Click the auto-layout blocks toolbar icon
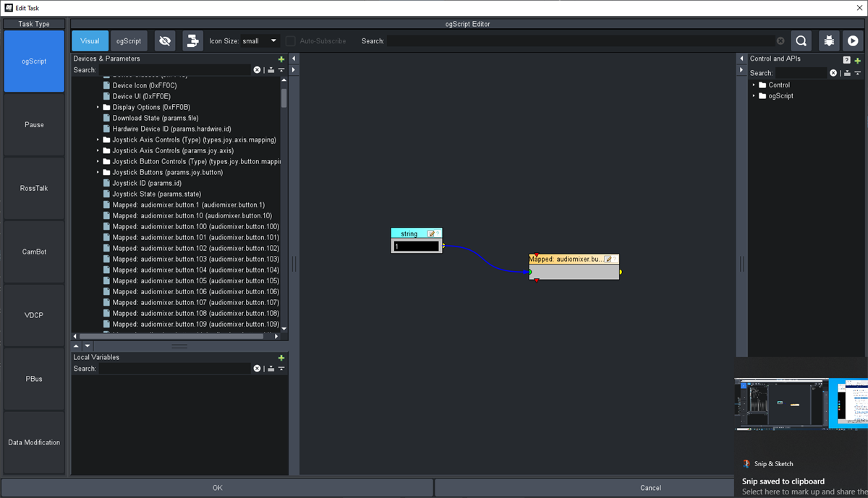Viewport: 868px width, 498px height. tap(192, 41)
